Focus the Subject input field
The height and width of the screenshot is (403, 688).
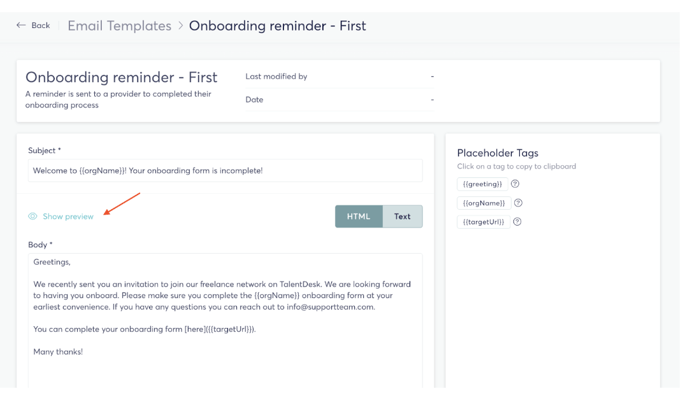(x=225, y=170)
